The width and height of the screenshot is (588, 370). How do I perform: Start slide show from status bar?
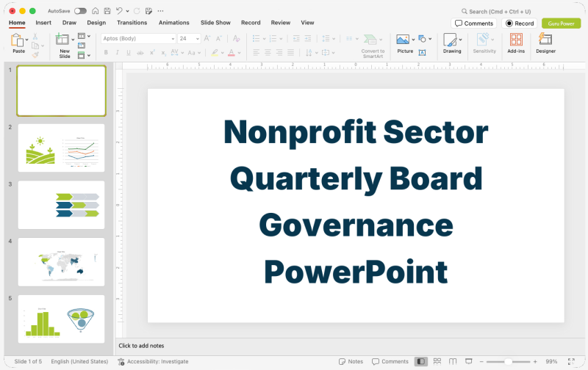[469, 361]
